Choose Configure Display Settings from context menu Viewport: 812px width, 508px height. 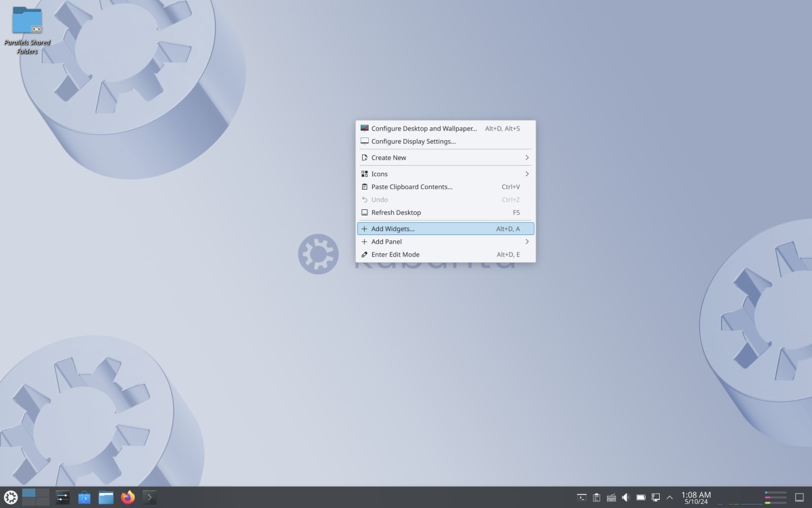(x=446, y=142)
